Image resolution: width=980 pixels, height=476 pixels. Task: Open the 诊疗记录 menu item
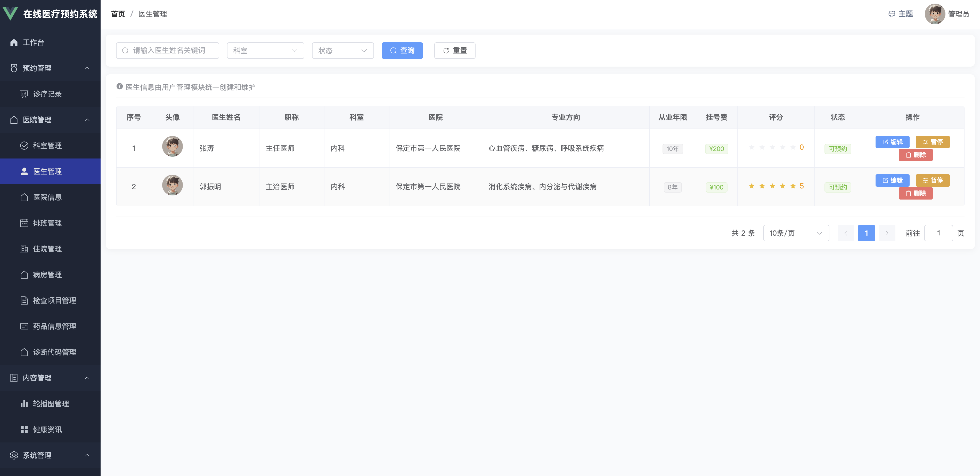tap(47, 94)
